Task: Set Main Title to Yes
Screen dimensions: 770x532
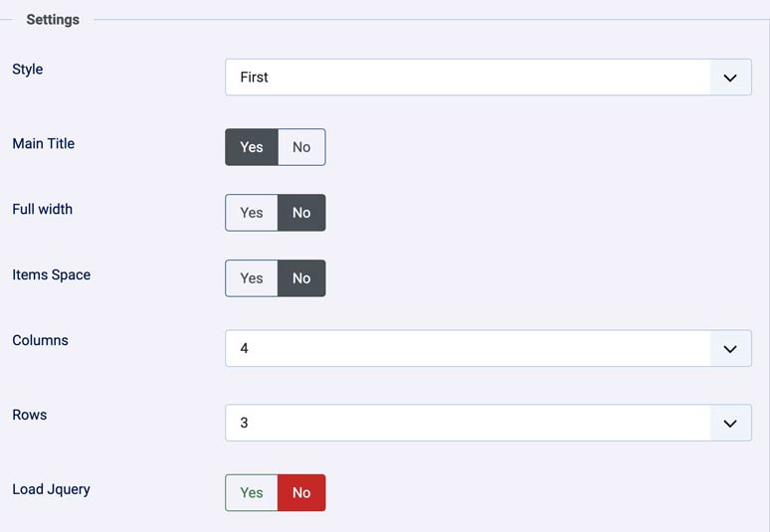Action: tap(252, 147)
